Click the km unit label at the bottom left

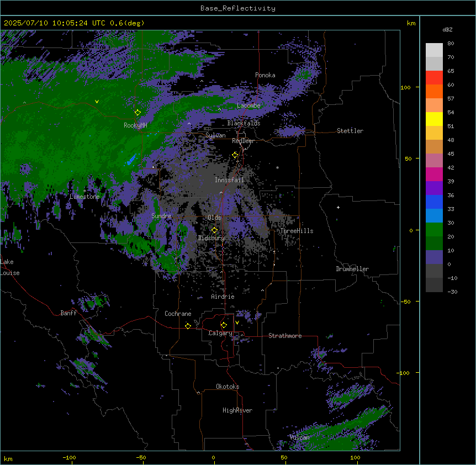pyautogui.click(x=8, y=458)
